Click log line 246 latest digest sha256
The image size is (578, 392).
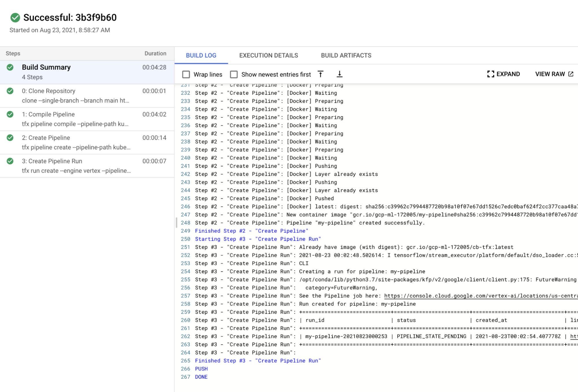pos(386,207)
